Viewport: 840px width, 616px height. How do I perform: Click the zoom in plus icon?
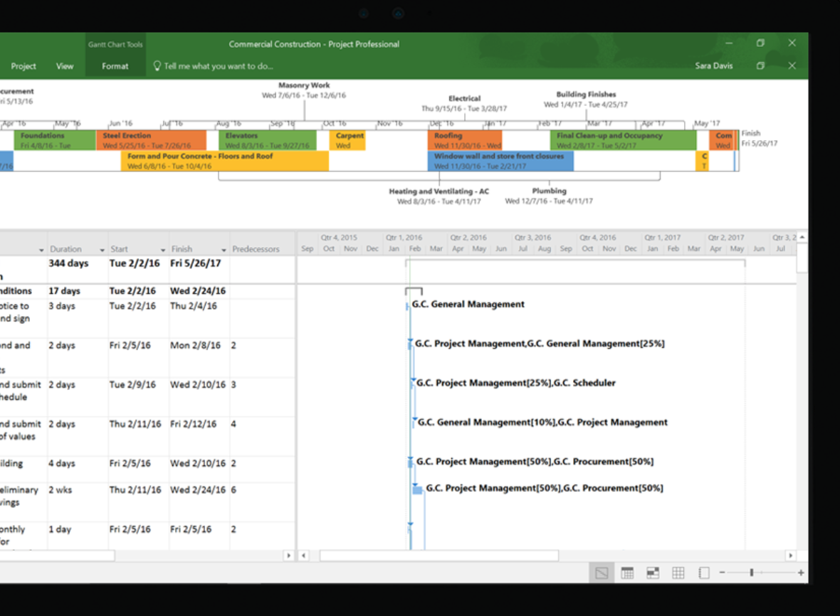tap(800, 573)
